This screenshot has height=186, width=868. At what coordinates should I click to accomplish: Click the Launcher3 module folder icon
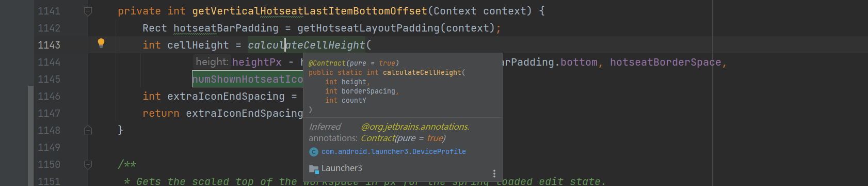point(313,168)
